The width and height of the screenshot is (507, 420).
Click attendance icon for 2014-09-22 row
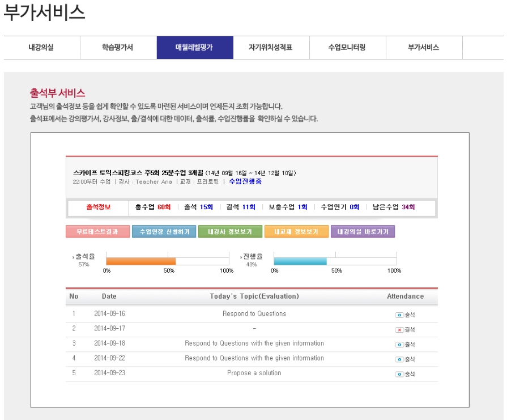pyautogui.click(x=399, y=359)
